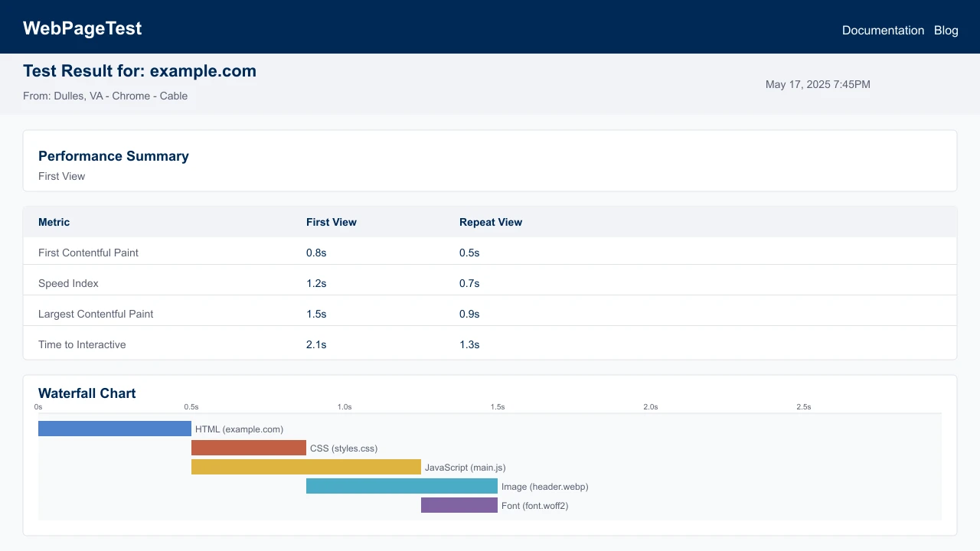This screenshot has width=980, height=551.
Task: Click Largest Contentful Paint repeat view value 0.9s
Action: coord(469,314)
